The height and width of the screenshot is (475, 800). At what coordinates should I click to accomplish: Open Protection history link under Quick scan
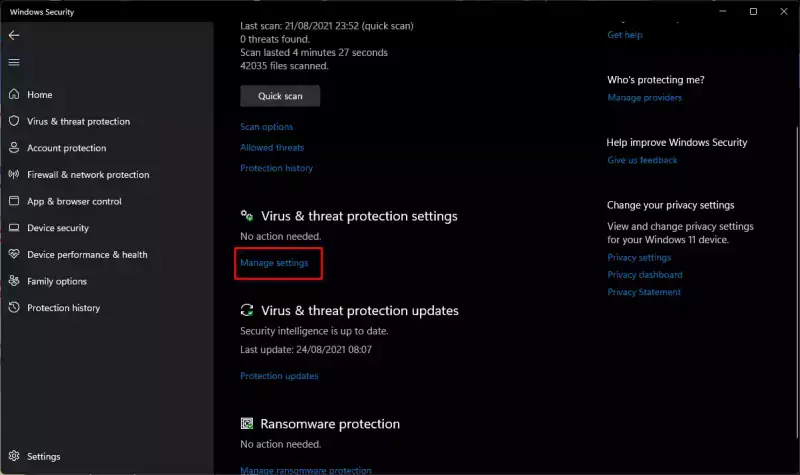277,168
